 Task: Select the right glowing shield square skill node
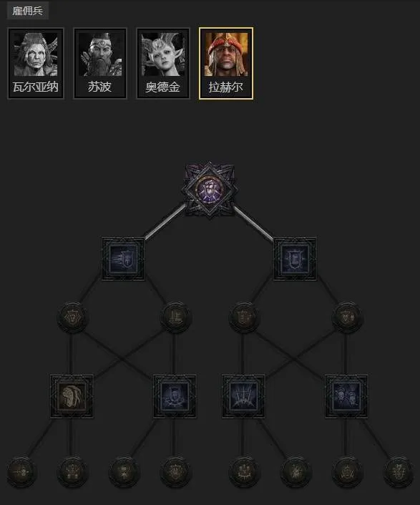coord(295,259)
